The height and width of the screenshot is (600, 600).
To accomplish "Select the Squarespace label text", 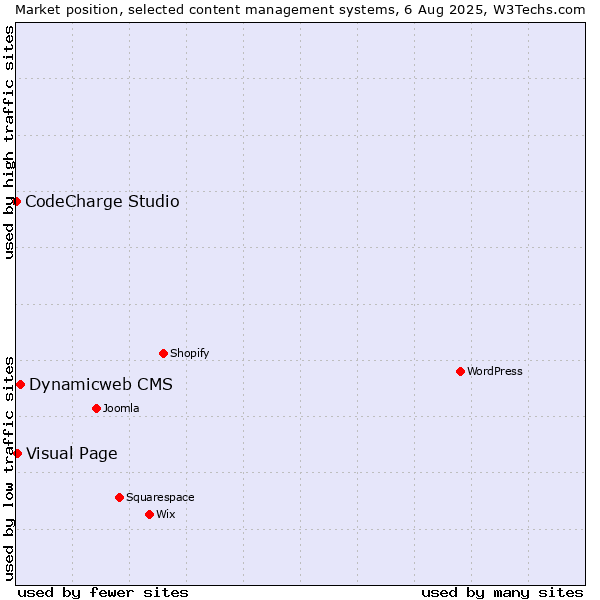I will point(160,497).
